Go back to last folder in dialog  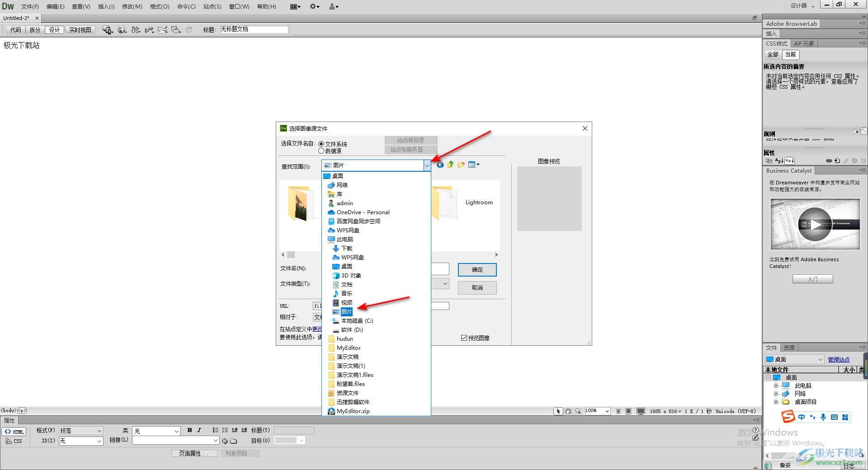click(440, 165)
